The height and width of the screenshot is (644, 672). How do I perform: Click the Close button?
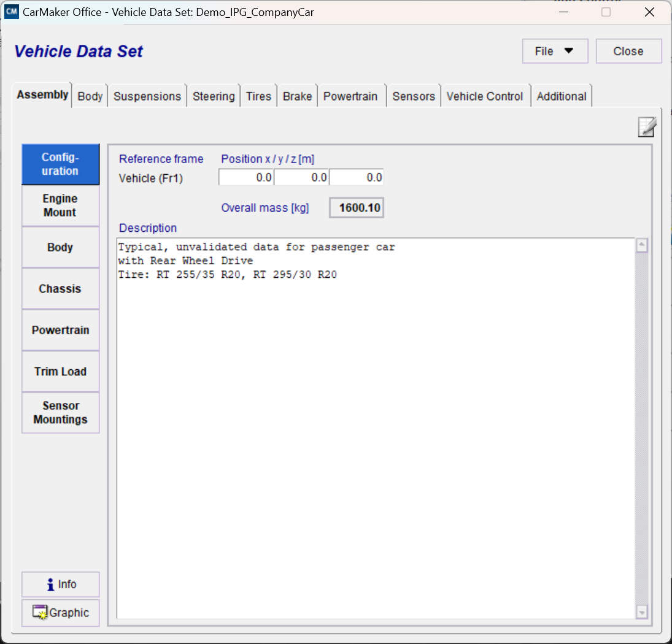tap(628, 52)
